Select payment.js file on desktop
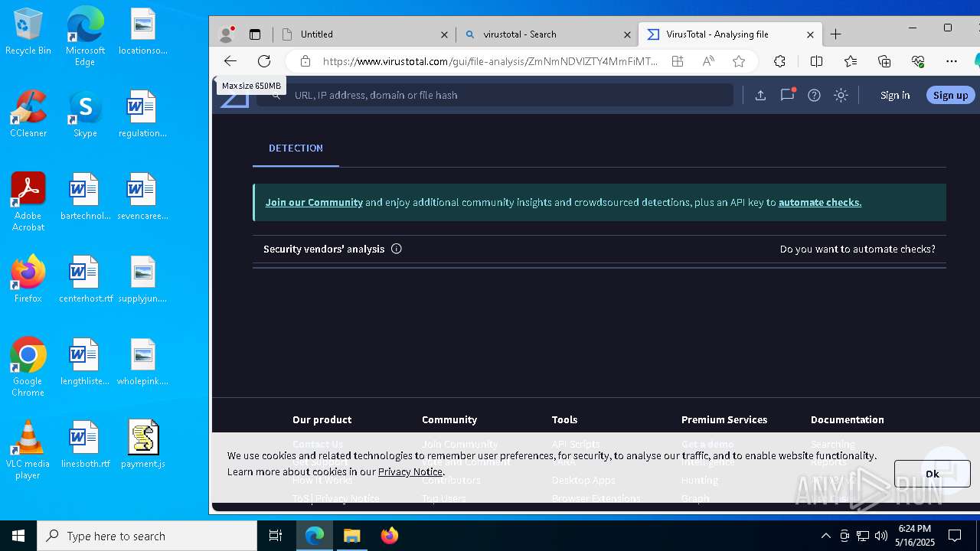The width and height of the screenshot is (980, 551). pos(142,445)
